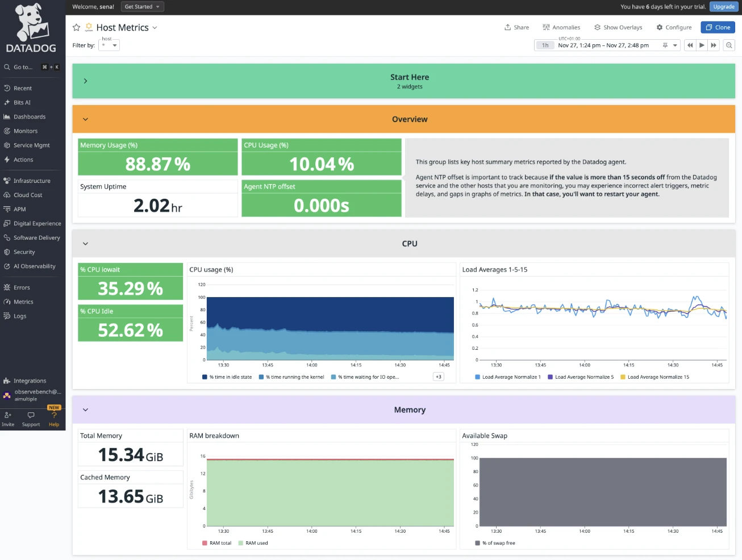Collapse the Memory group

[x=85, y=410]
